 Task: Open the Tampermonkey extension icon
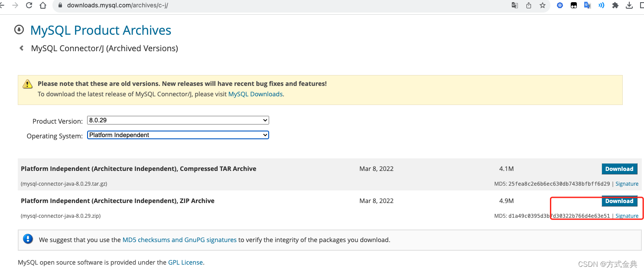point(574,6)
